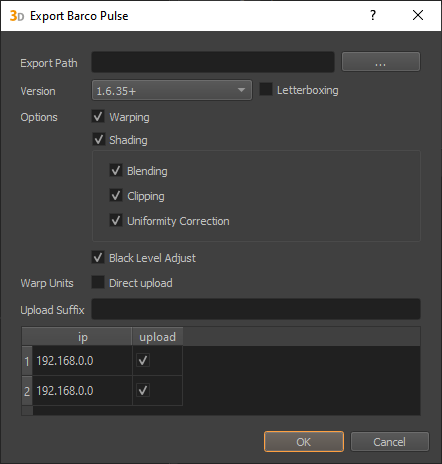Toggle the upload checkbox in row 1
The width and height of the screenshot is (442, 464).
point(143,360)
